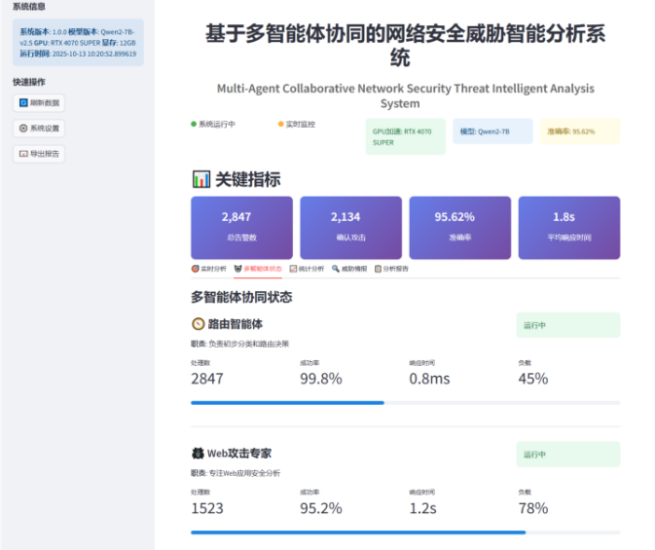This screenshot has height=550, width=655.
Task: Go to the 威胁情报 tab
Action: (350, 268)
